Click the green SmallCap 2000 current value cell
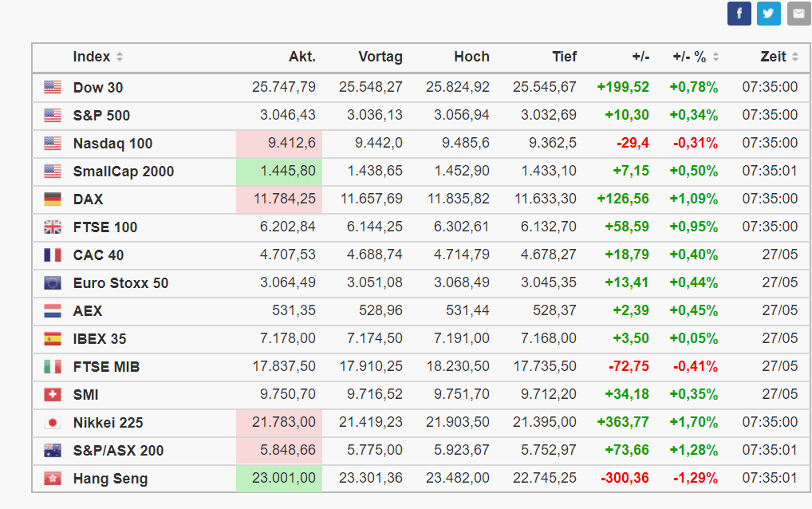Image resolution: width=812 pixels, height=509 pixels. [279, 172]
